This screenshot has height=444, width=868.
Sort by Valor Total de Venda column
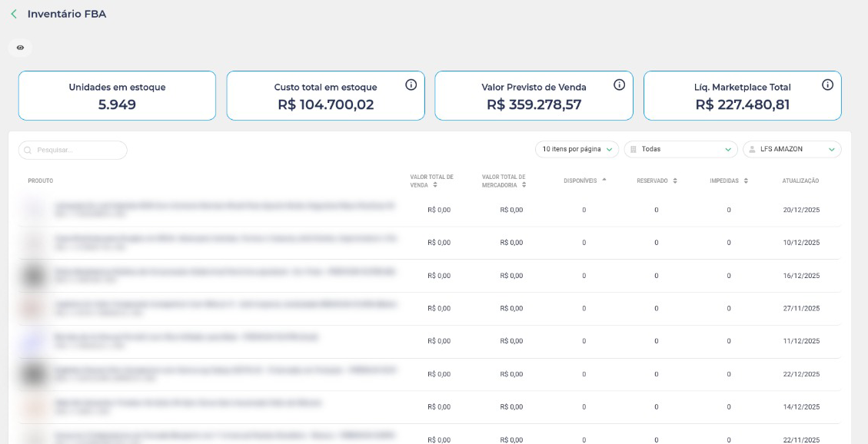[432, 181]
